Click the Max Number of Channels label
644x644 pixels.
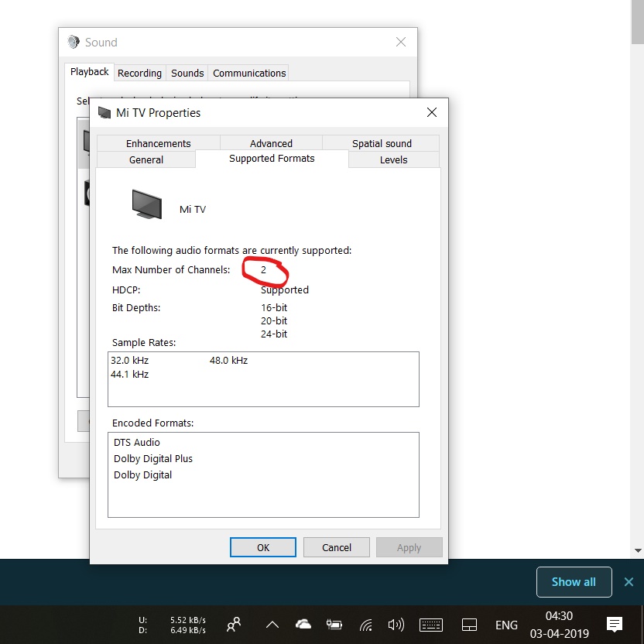pyautogui.click(x=171, y=270)
